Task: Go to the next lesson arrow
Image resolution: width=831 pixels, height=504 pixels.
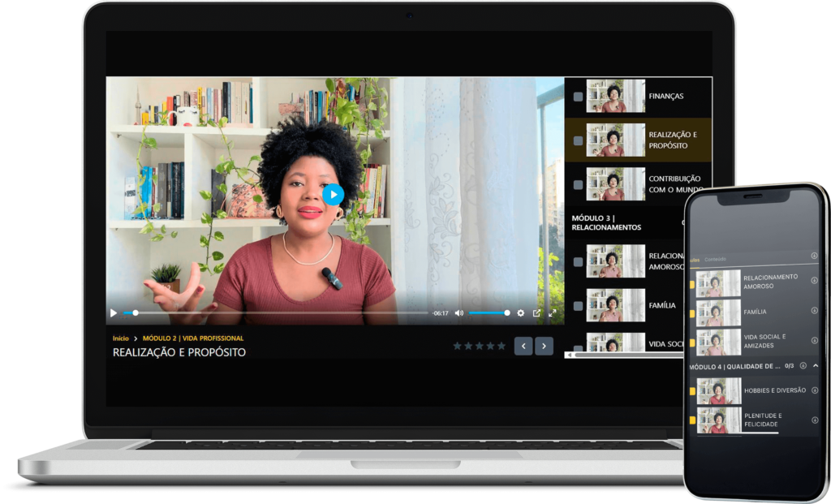Action: pos(545,346)
